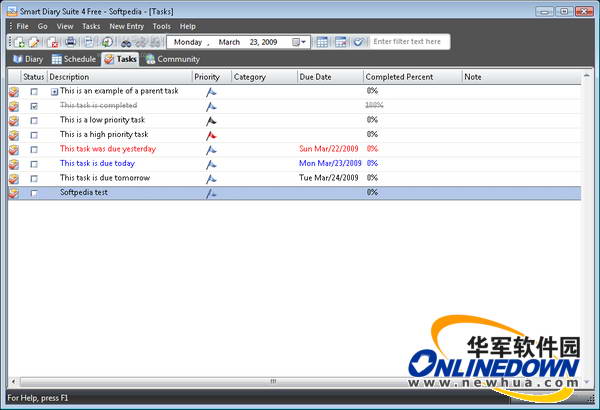Open the Help menu

point(188,26)
